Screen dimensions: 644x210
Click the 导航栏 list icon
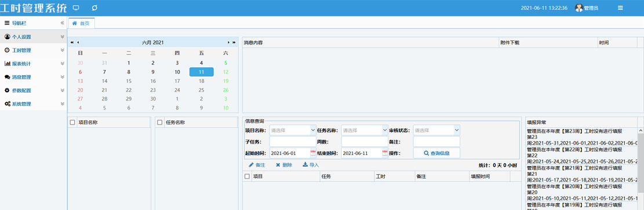coord(7,23)
